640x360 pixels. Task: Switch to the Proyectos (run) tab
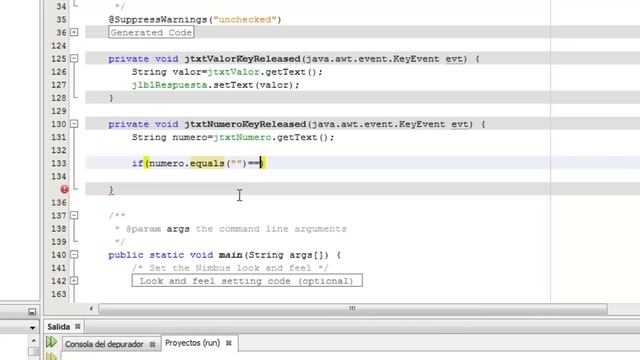point(192,343)
